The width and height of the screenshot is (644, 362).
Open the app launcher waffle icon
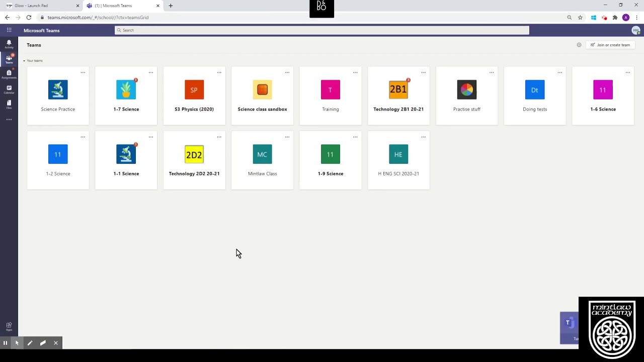(x=9, y=30)
